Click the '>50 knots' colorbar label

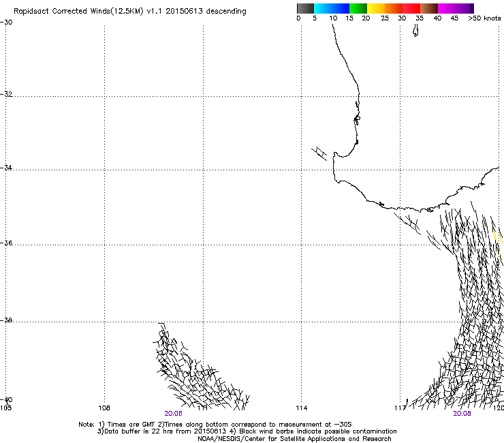[x=484, y=18]
